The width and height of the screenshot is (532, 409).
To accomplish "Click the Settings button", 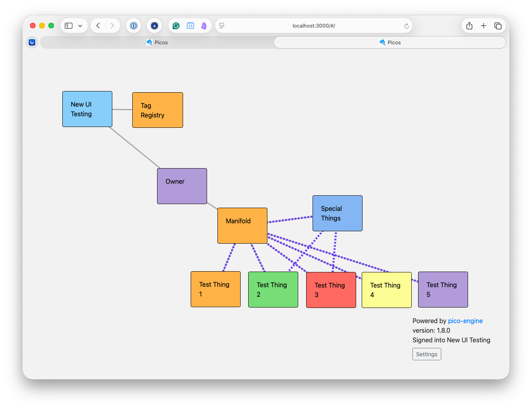I will [x=427, y=354].
